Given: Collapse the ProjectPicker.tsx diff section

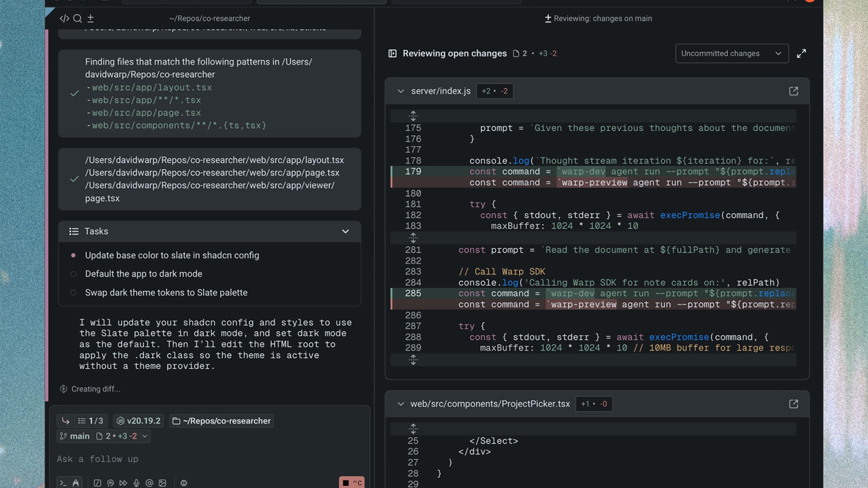Looking at the screenshot, I should 401,404.
